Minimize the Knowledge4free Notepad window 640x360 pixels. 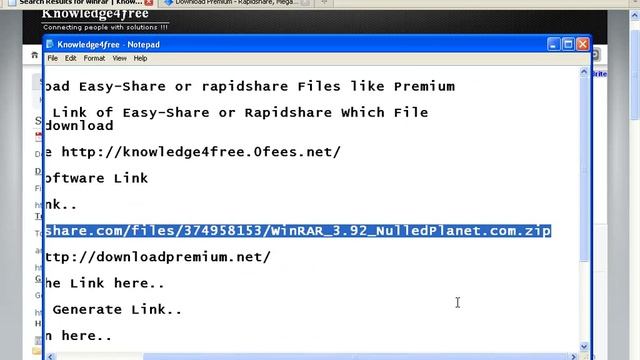(x=553, y=44)
